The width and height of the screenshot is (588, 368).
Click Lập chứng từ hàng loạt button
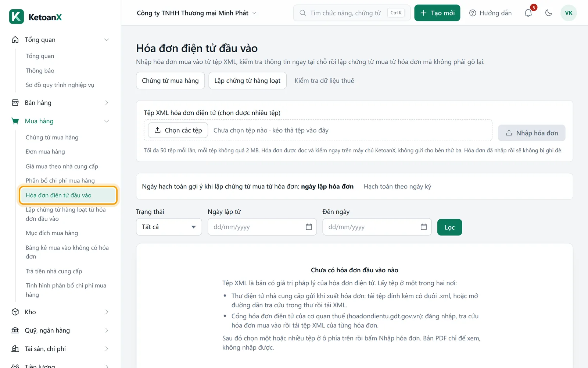(x=247, y=81)
